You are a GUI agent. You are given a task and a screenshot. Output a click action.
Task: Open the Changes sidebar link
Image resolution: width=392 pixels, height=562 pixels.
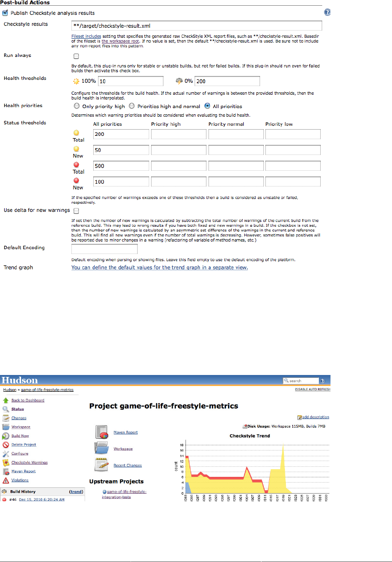19,418
